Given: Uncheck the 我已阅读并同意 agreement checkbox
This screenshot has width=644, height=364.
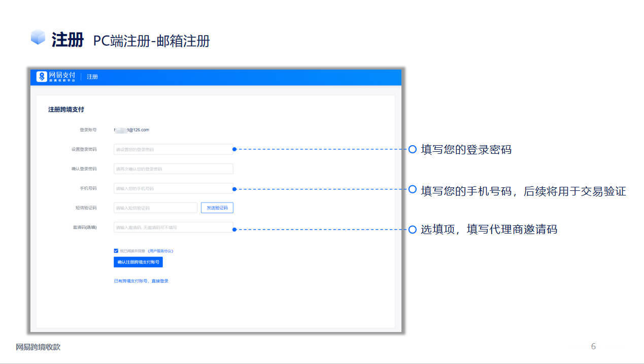Looking at the screenshot, I should click(116, 251).
